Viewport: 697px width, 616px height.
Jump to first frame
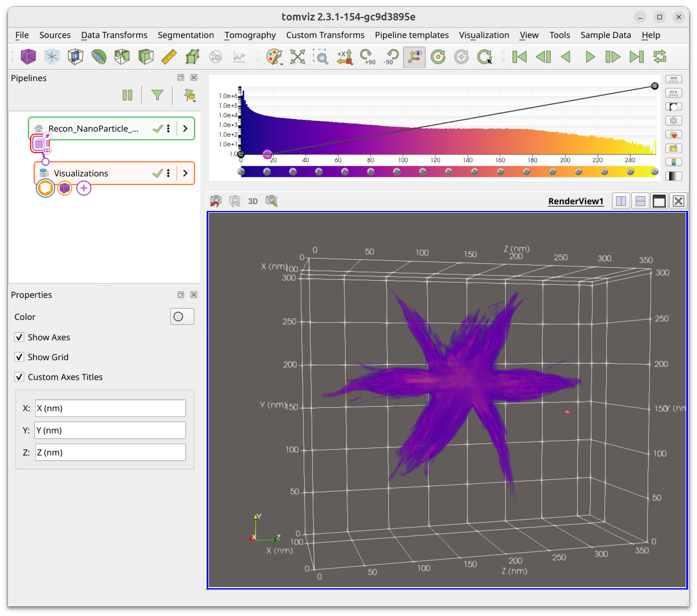tap(519, 56)
